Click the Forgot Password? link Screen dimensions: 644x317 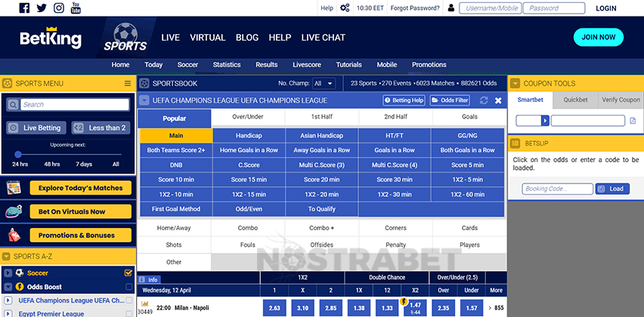pos(415,8)
